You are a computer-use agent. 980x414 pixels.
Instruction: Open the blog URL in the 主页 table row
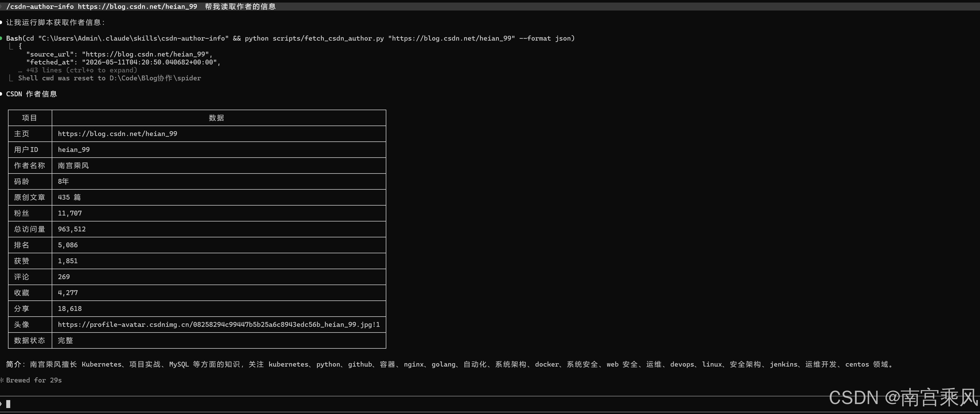(x=118, y=134)
